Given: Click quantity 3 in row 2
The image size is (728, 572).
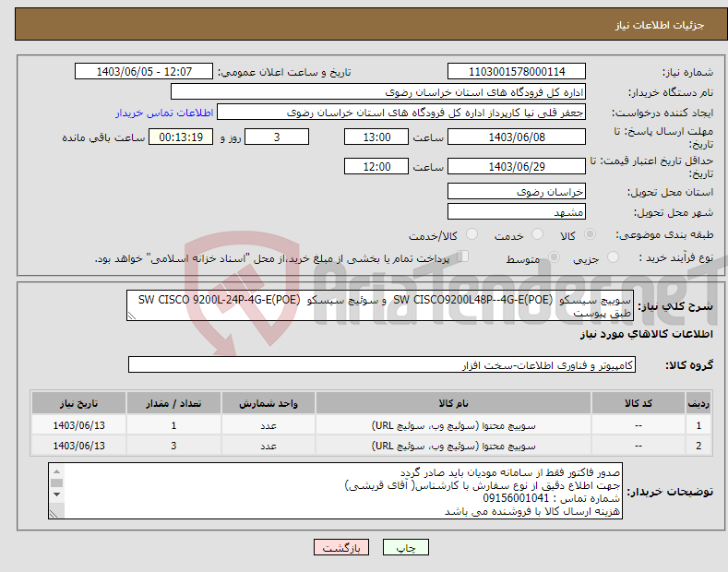Looking at the screenshot, I should [x=173, y=446].
